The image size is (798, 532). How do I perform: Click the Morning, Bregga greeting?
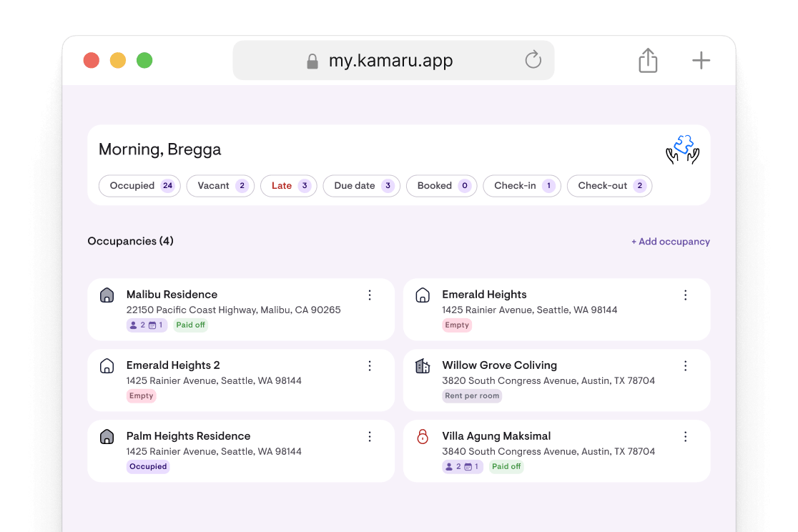click(x=159, y=149)
